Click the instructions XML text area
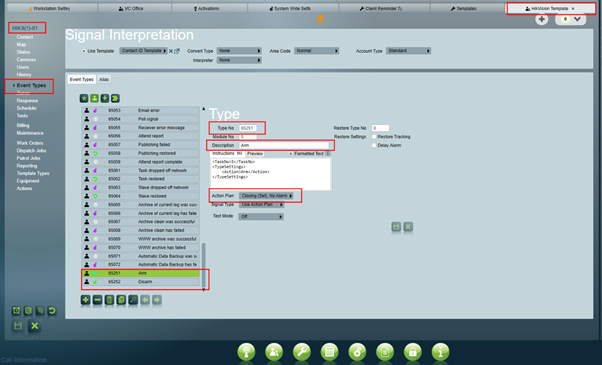Image resolution: width=602 pixels, height=365 pixels. [271, 174]
